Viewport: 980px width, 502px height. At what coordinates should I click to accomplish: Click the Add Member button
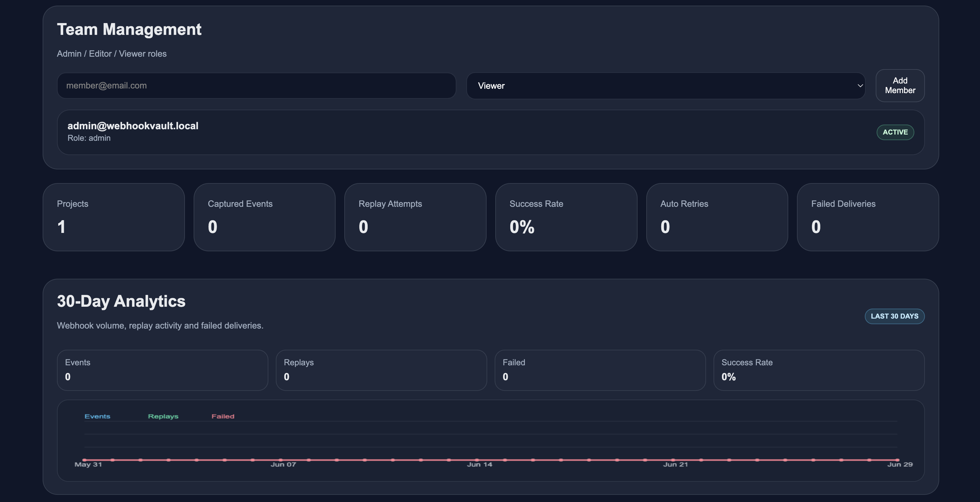tap(900, 86)
